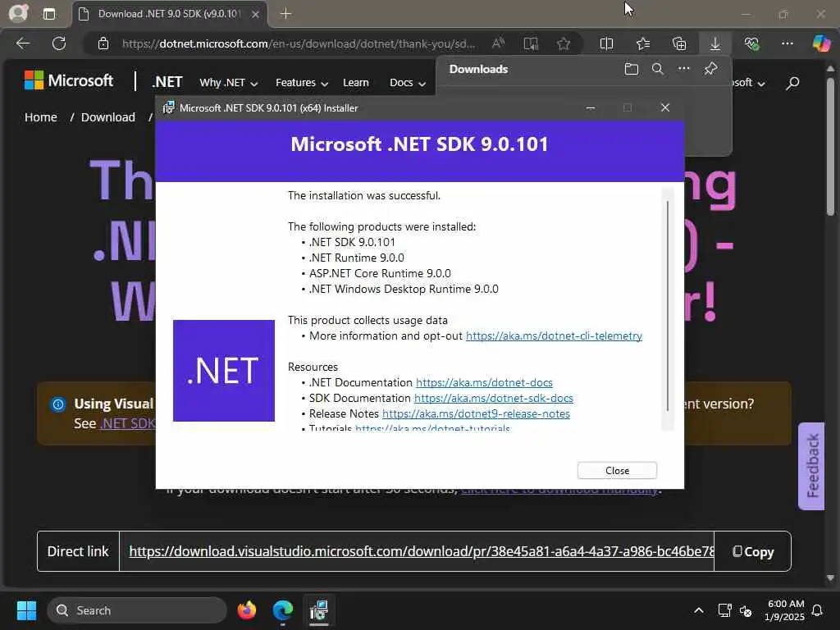Image resolution: width=840 pixels, height=630 pixels.
Task: Open the muted volume tray icon
Action: [745, 610]
